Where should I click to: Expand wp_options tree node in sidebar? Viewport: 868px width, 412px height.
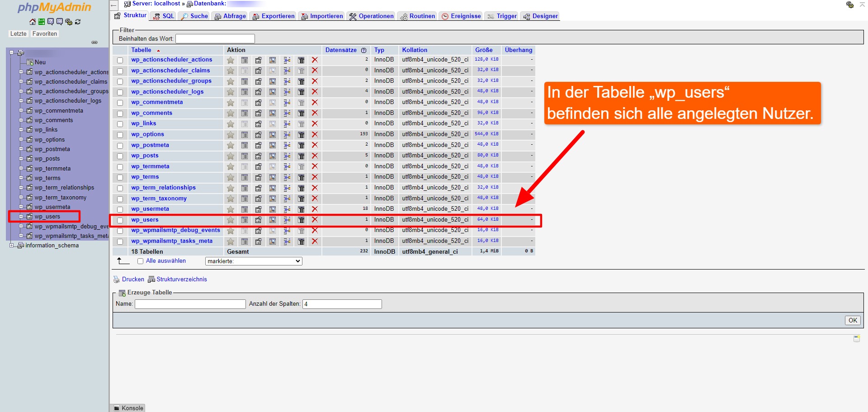21,139
